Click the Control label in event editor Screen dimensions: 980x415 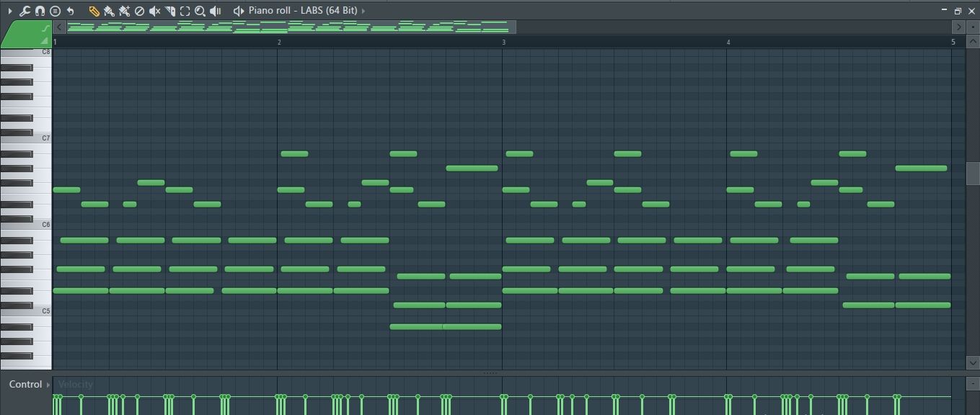pos(26,384)
